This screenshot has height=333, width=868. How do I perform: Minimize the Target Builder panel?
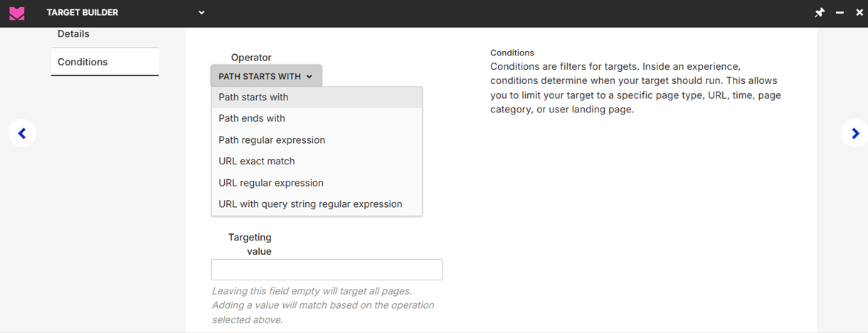pyautogui.click(x=840, y=13)
